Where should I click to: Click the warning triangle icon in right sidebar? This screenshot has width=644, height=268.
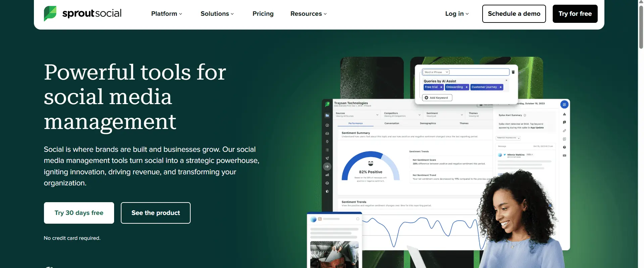click(564, 114)
